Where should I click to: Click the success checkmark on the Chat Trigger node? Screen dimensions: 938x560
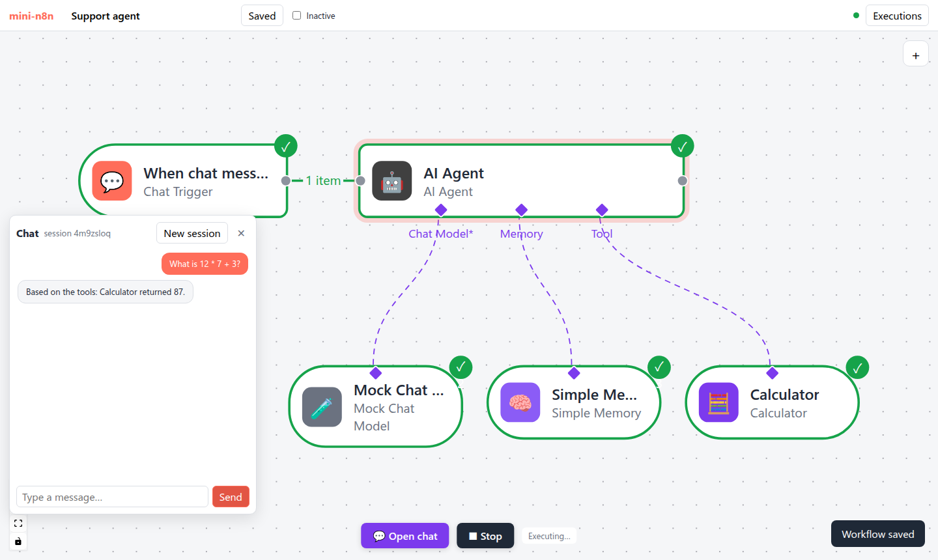286,147
